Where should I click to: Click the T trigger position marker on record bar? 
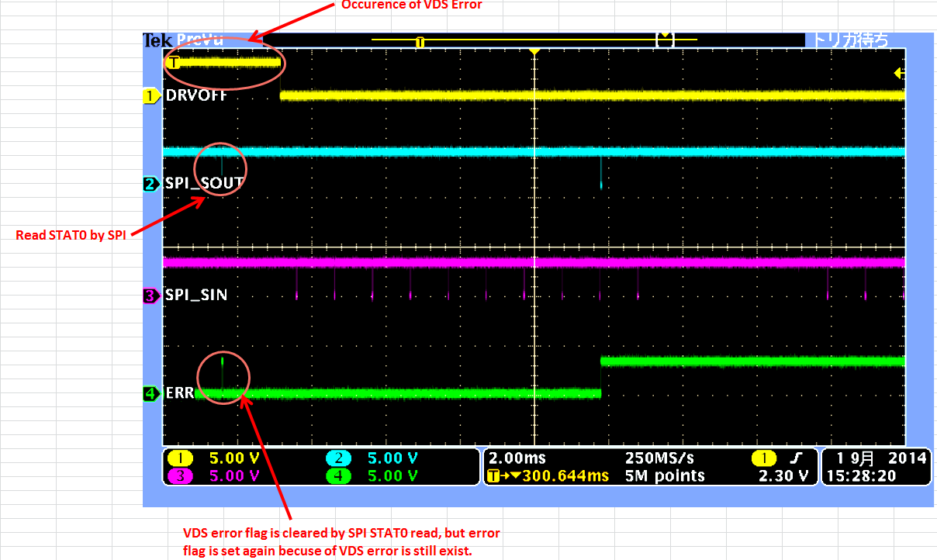tap(420, 42)
